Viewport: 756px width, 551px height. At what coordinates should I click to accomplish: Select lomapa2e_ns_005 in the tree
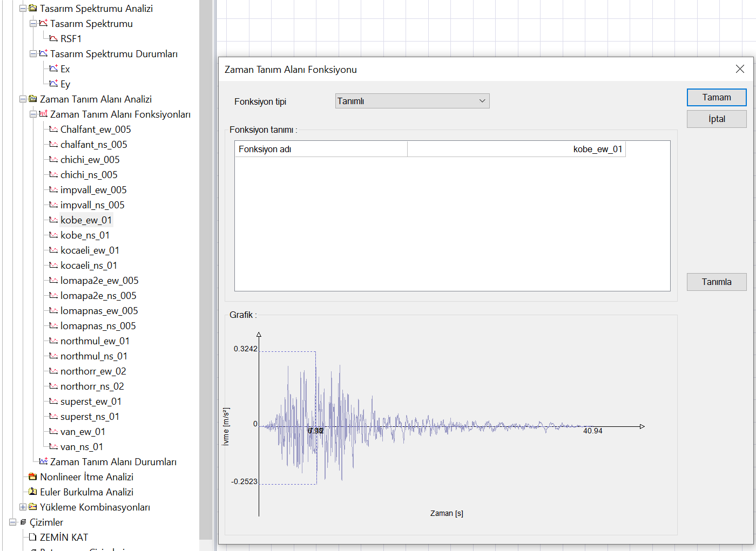[98, 296]
